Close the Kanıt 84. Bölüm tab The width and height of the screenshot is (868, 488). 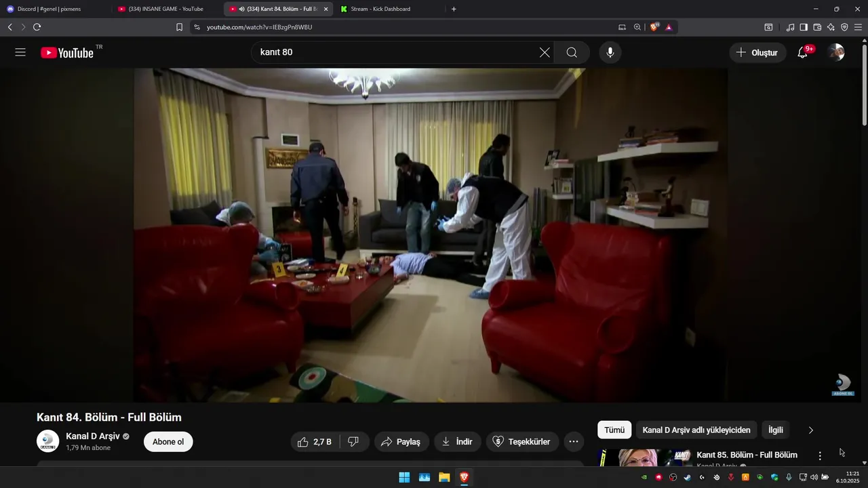point(326,9)
